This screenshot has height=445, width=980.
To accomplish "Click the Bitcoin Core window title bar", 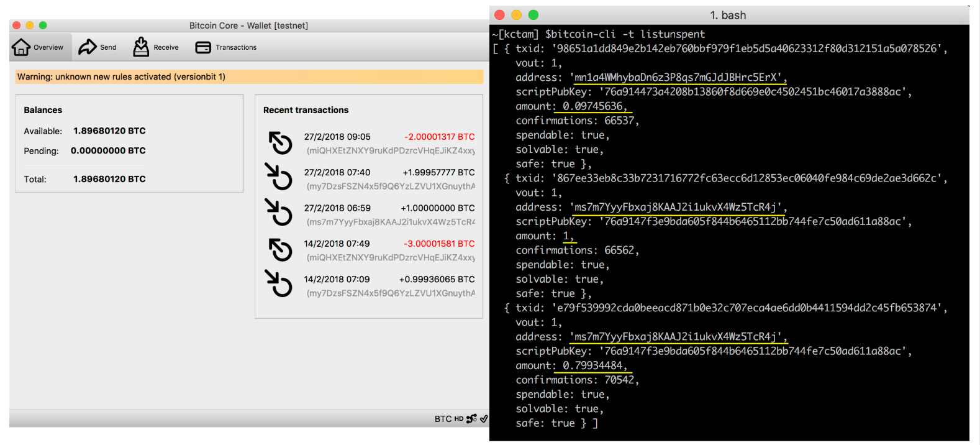I will click(249, 25).
